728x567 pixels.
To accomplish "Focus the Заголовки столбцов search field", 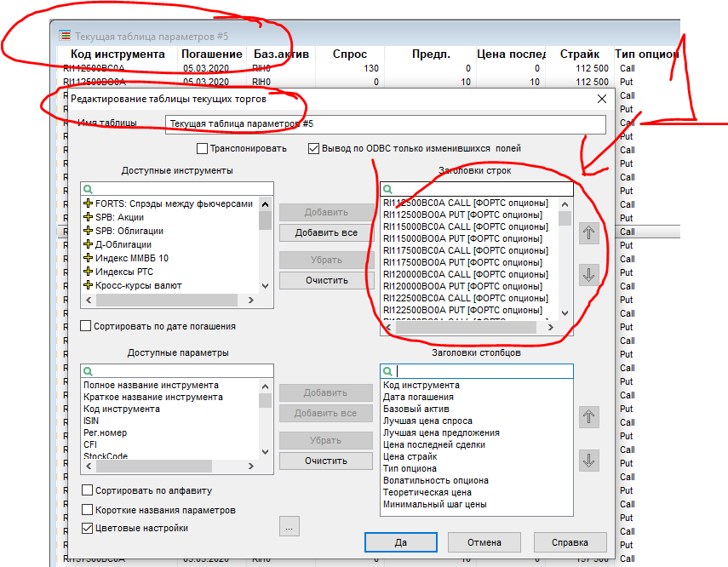I will pos(477,371).
